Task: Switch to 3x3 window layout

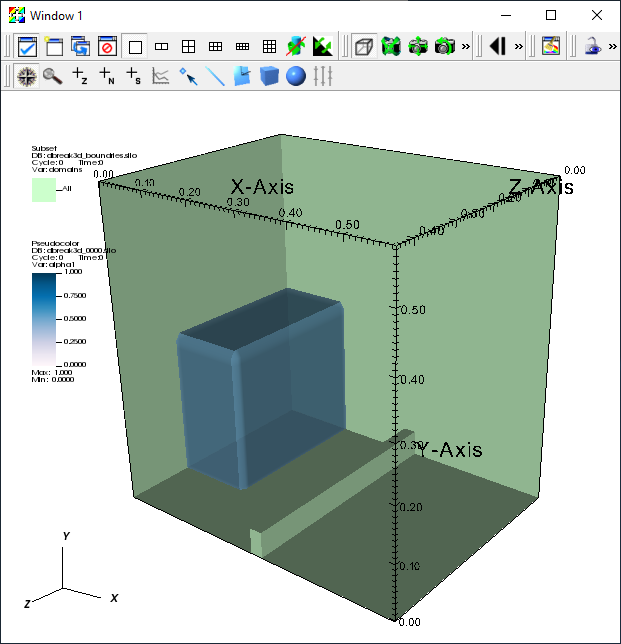Action: [269, 46]
